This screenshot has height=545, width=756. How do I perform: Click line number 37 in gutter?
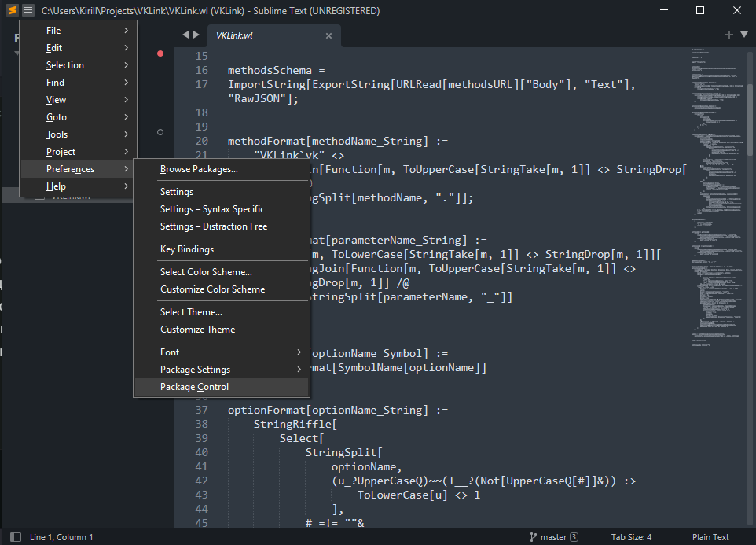tap(201, 410)
